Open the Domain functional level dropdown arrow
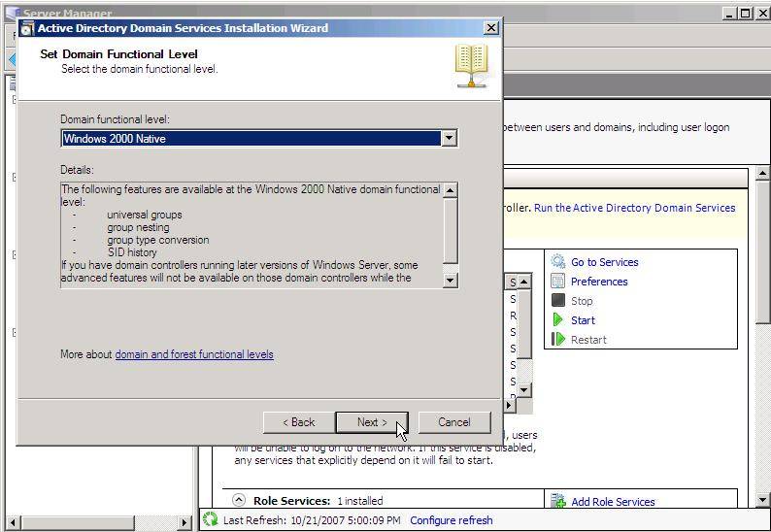This screenshot has height=532, width=771. (449, 139)
